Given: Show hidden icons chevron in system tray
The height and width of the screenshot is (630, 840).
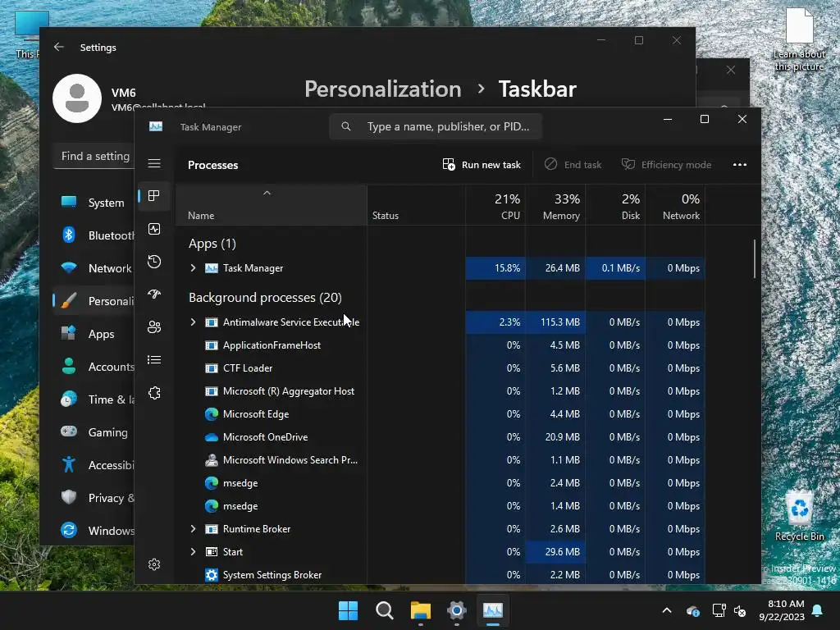Looking at the screenshot, I should 666,610.
